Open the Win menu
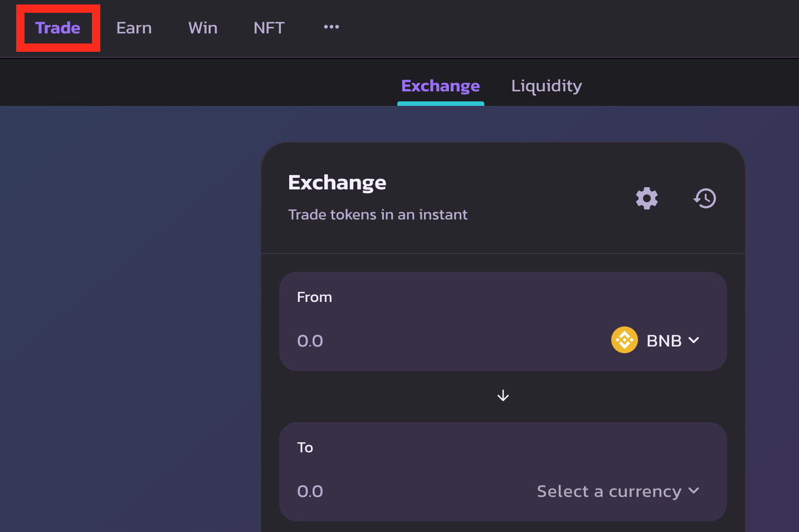This screenshot has height=532, width=799. click(x=203, y=28)
